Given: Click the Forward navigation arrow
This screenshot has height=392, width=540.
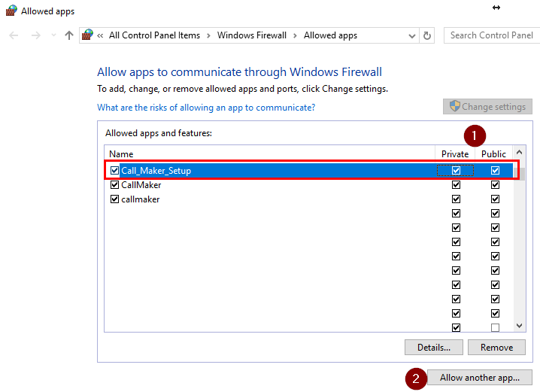Looking at the screenshot, I should point(36,35).
